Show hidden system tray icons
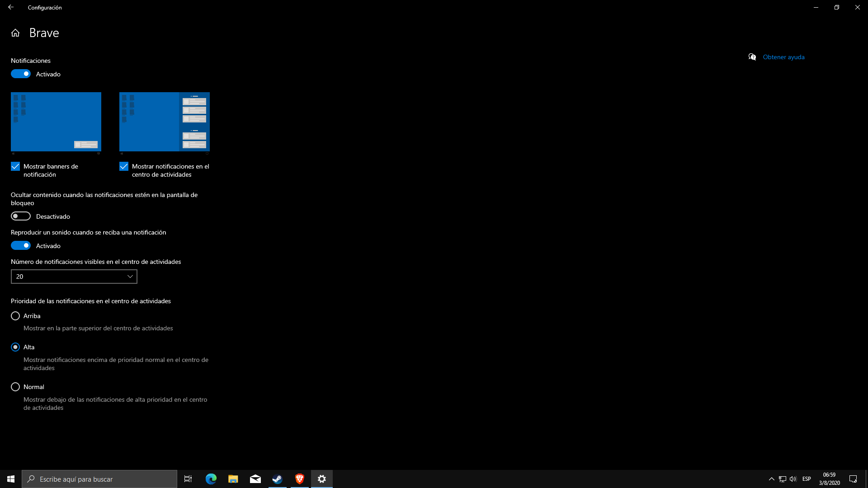The image size is (868, 488). (x=772, y=479)
